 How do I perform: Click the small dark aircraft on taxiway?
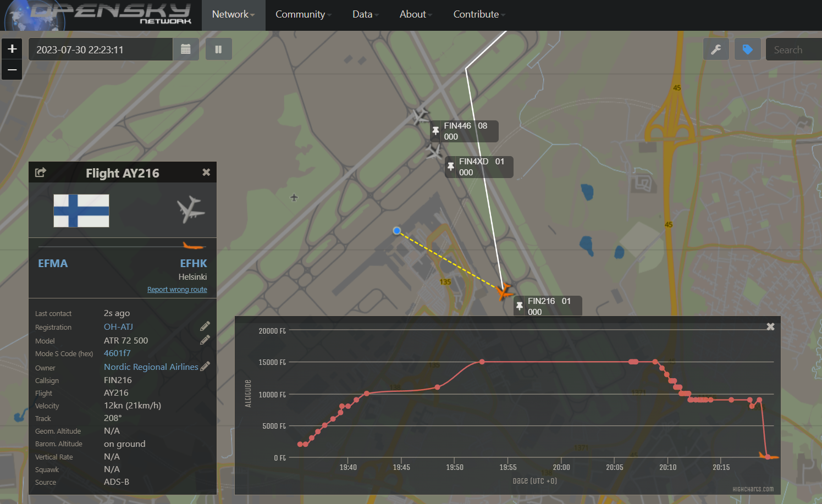coord(294,197)
